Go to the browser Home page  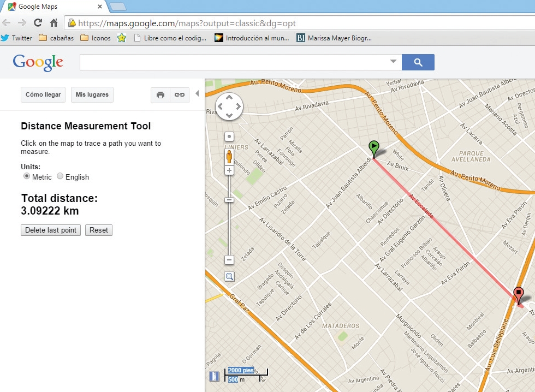pos(53,23)
